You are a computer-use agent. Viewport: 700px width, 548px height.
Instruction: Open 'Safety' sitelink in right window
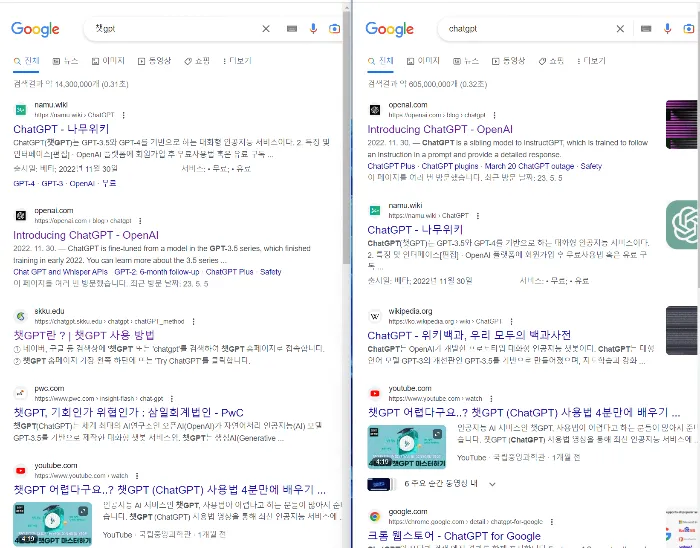[x=591, y=166]
